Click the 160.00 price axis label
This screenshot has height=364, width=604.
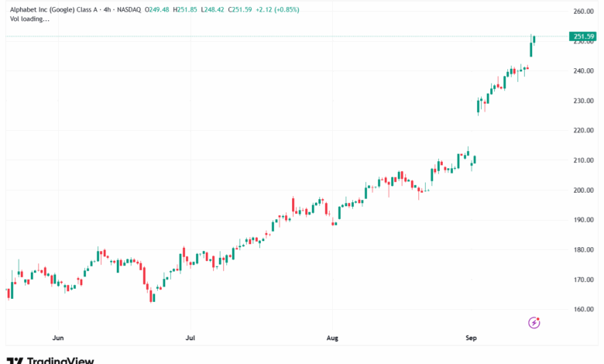[x=583, y=310]
